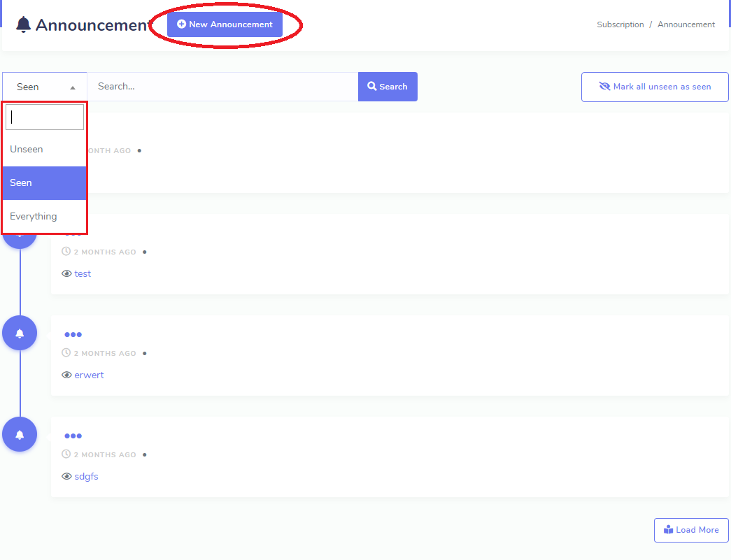Open three-dots menu above sdgfs announcement
This screenshot has width=731, height=560.
point(73,436)
